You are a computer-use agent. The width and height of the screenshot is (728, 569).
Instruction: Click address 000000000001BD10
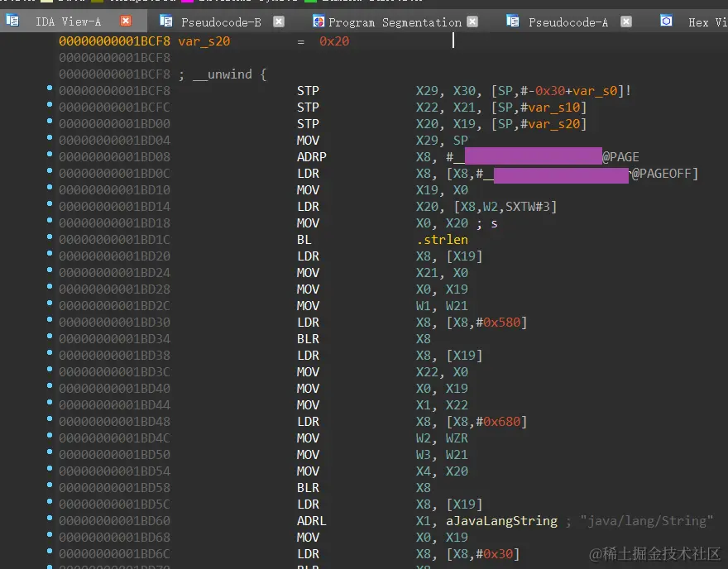[114, 190]
